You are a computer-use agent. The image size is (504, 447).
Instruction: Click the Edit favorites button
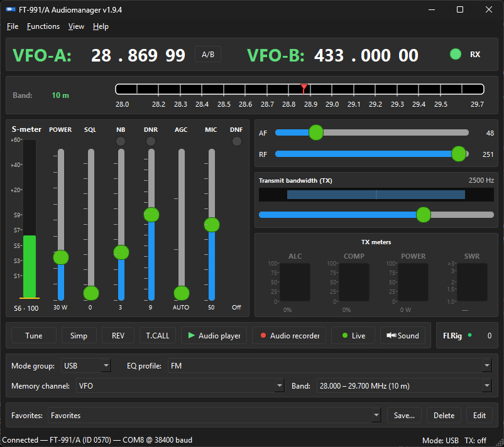[x=479, y=415]
